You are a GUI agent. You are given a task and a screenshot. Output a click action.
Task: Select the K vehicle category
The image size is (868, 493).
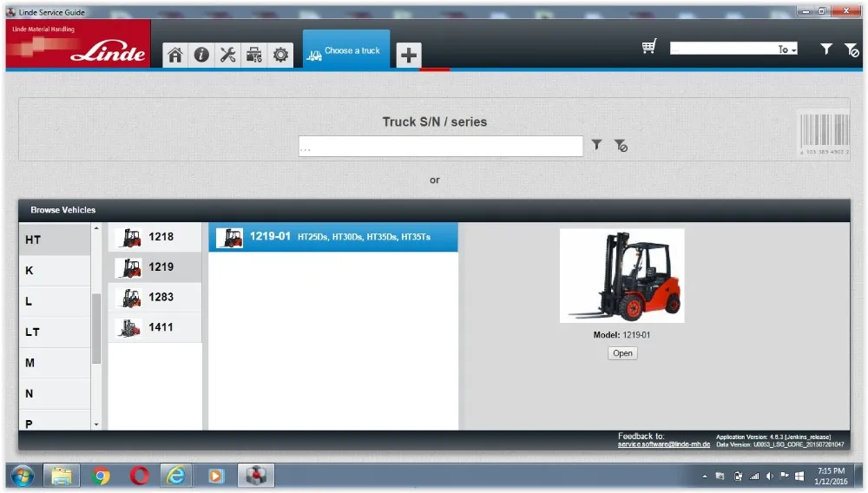(54, 271)
